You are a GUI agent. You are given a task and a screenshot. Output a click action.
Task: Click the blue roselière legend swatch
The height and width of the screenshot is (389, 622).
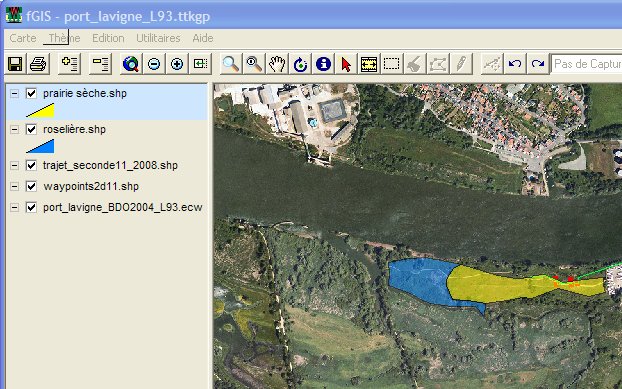click(x=40, y=146)
